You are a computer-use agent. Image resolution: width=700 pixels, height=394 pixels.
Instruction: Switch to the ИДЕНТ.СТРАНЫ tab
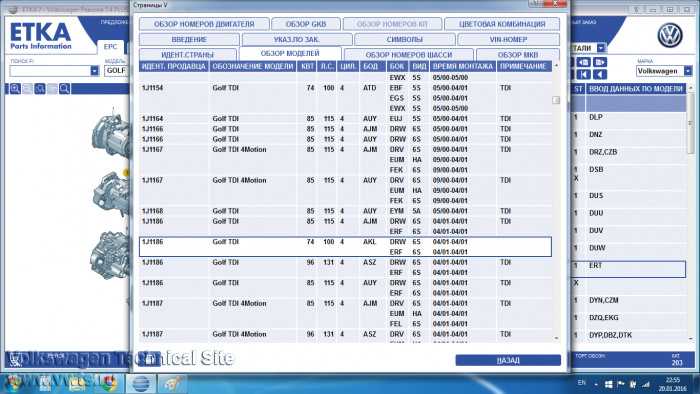tap(188, 54)
